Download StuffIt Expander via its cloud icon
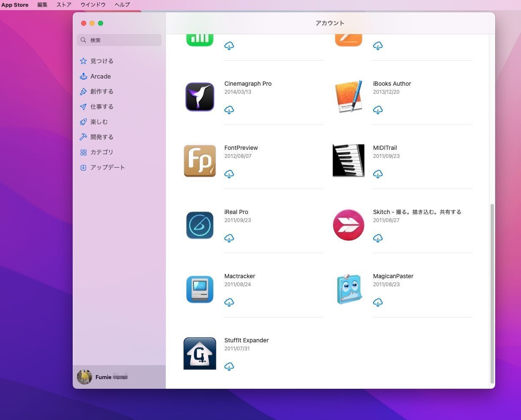 point(229,367)
